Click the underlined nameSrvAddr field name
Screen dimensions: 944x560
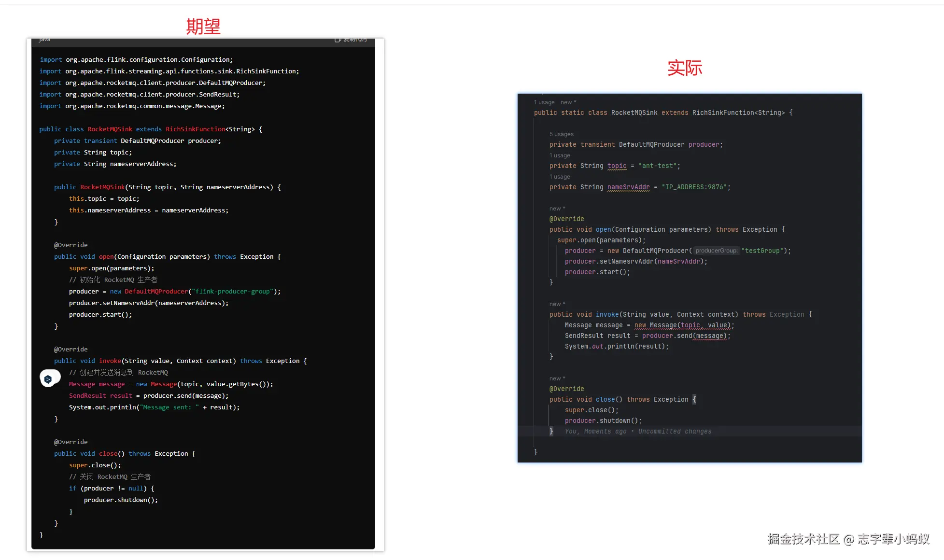[x=628, y=187]
